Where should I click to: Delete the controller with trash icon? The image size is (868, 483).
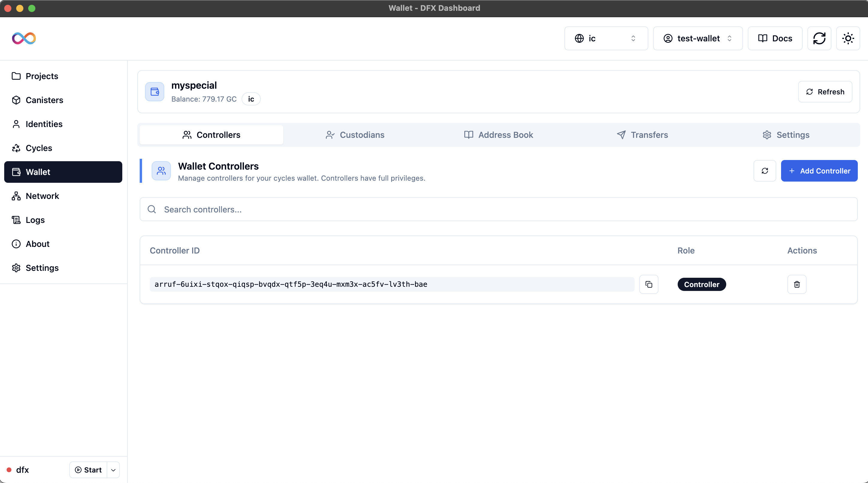tap(797, 284)
